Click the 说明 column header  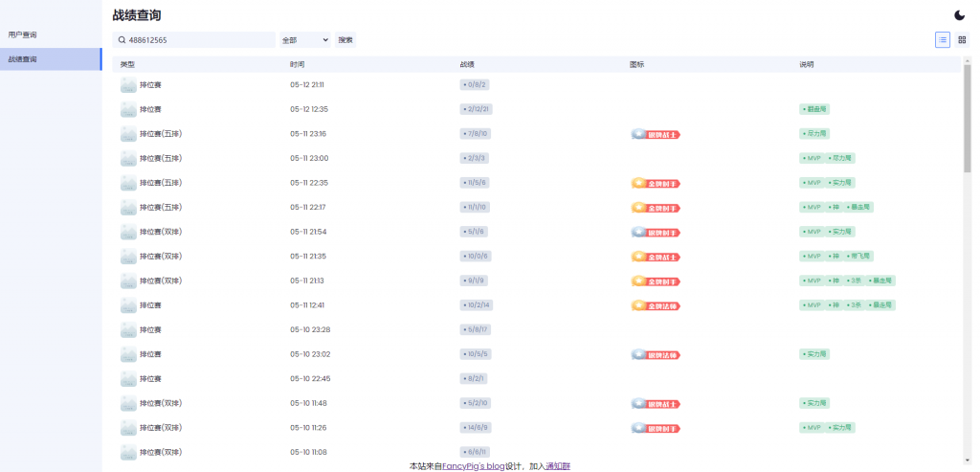pyautogui.click(x=807, y=64)
